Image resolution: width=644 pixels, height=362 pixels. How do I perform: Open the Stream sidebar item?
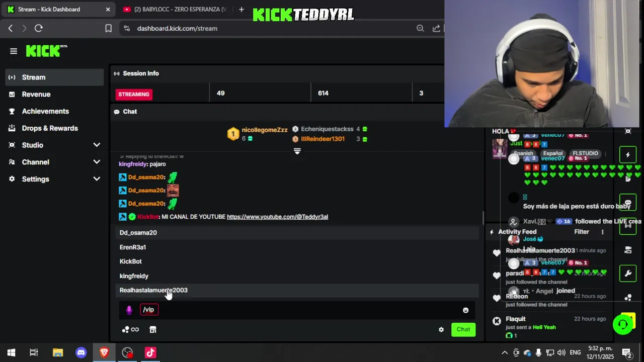54,77
